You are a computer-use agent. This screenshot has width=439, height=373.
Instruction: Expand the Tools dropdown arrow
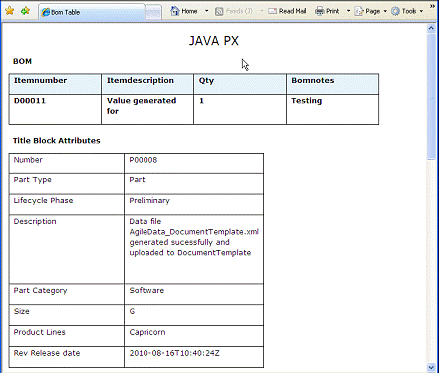click(x=421, y=11)
